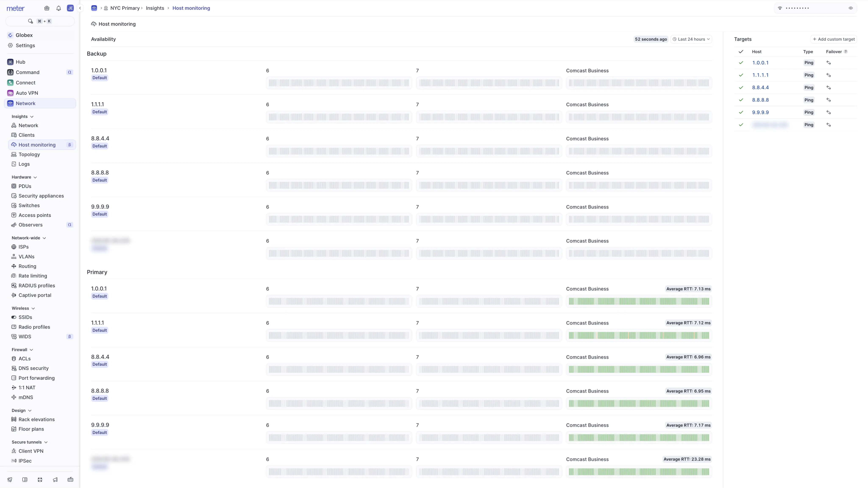
Task: Click Add custom target button
Action: coord(834,39)
